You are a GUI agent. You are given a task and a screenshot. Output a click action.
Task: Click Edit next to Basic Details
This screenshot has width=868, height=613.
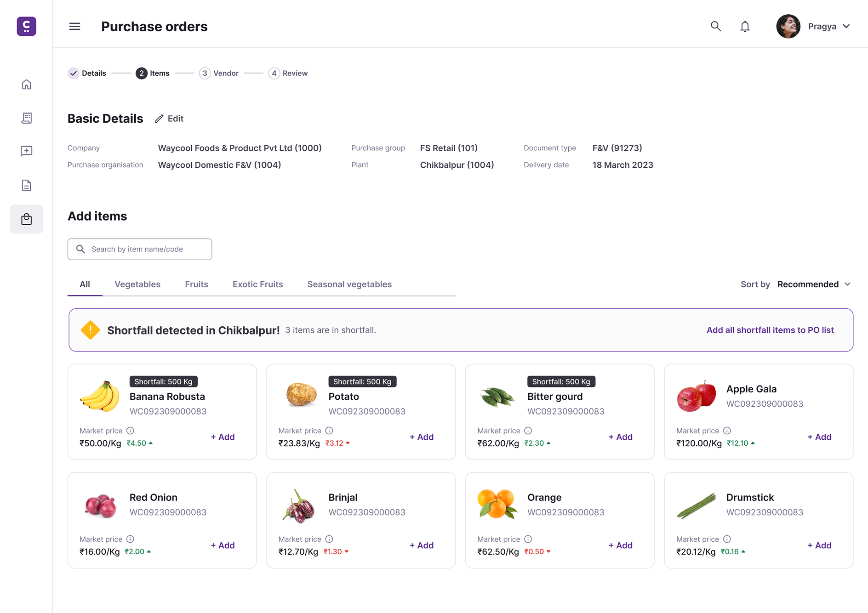[x=169, y=119]
